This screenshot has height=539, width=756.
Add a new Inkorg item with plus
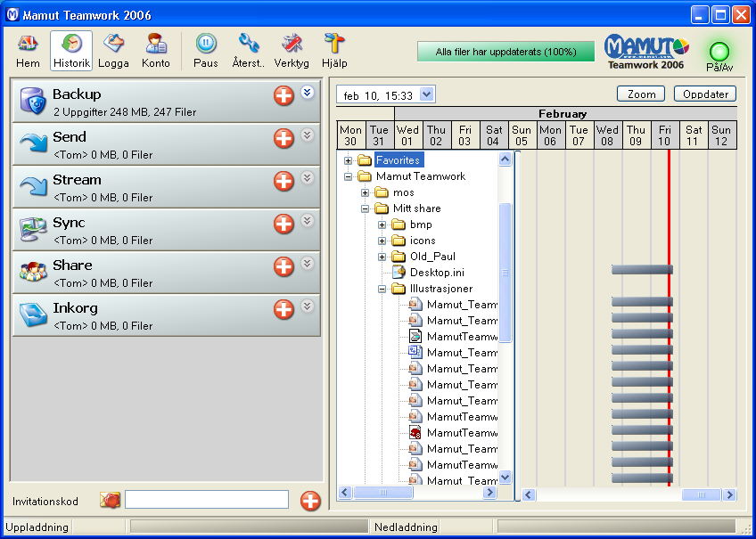[x=283, y=310]
